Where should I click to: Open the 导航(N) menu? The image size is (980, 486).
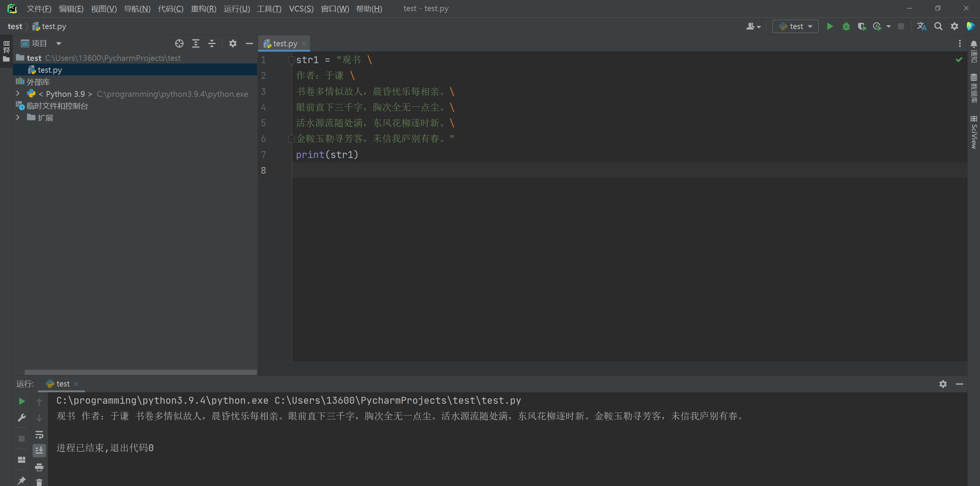point(137,8)
